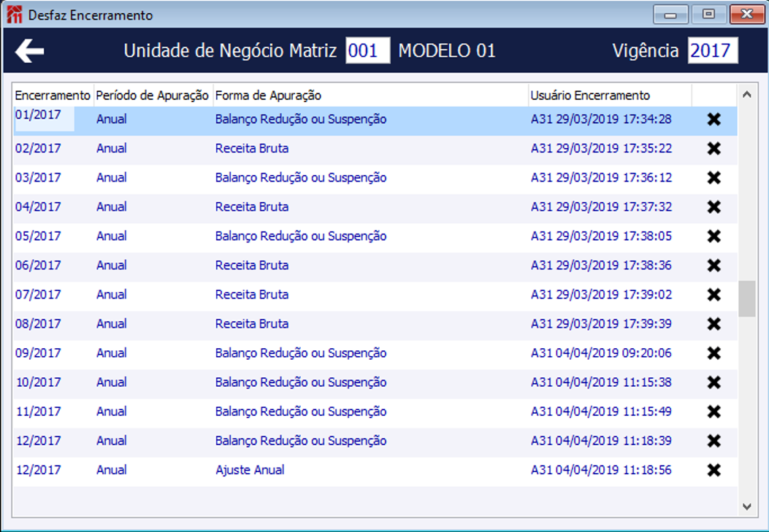
Task: Select the 08/2017 cell
Action: (x=38, y=324)
